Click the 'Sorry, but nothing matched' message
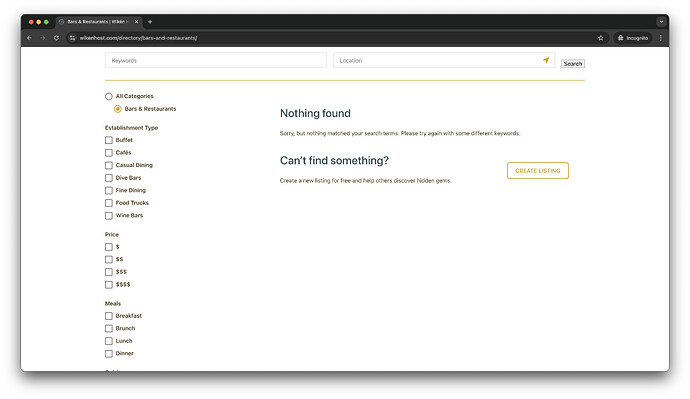The height and width of the screenshot is (399, 690). (x=400, y=133)
